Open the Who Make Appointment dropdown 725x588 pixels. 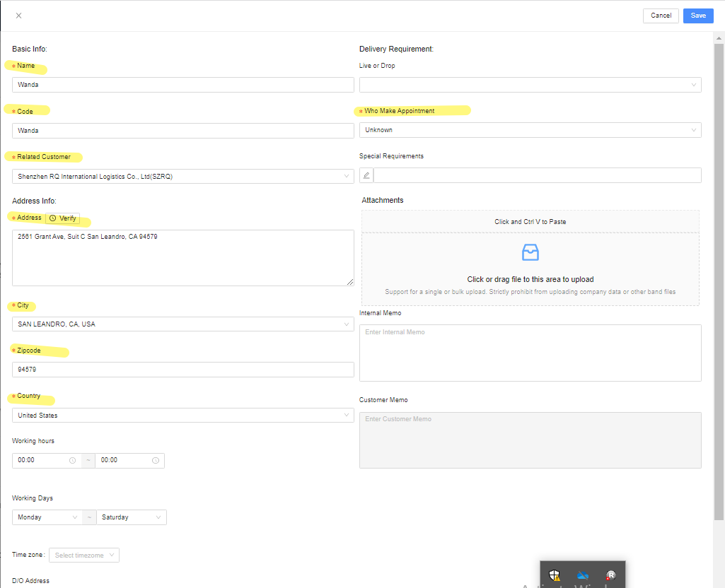pyautogui.click(x=530, y=130)
